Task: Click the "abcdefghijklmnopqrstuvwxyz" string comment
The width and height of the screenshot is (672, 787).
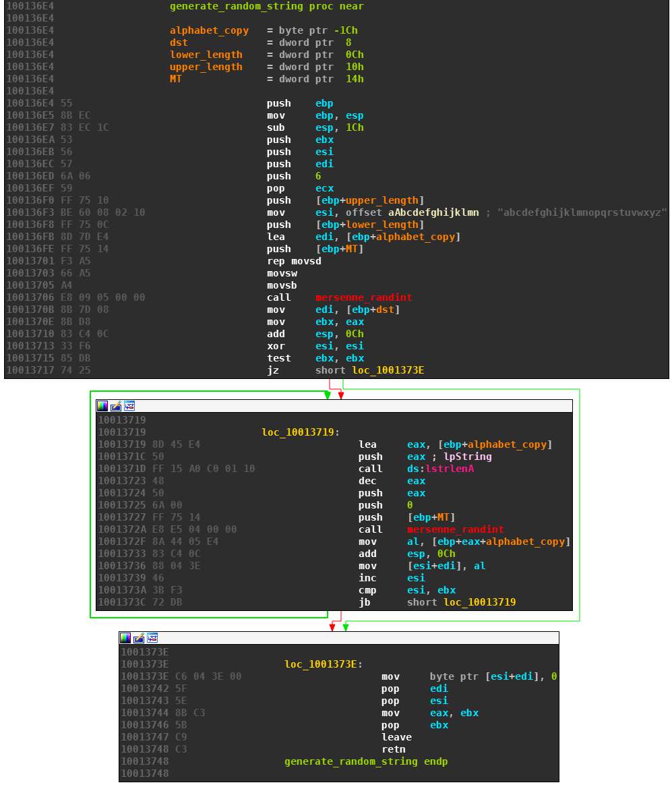Action: (x=582, y=212)
